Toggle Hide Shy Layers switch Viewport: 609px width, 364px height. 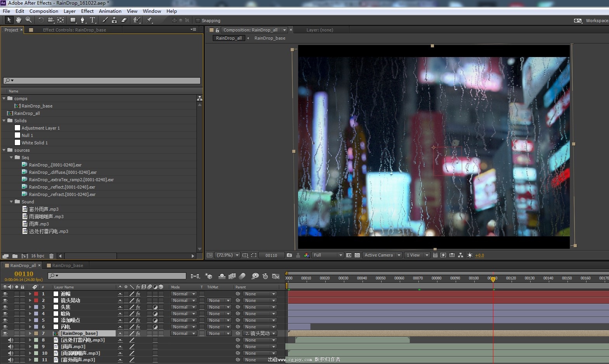(222, 276)
